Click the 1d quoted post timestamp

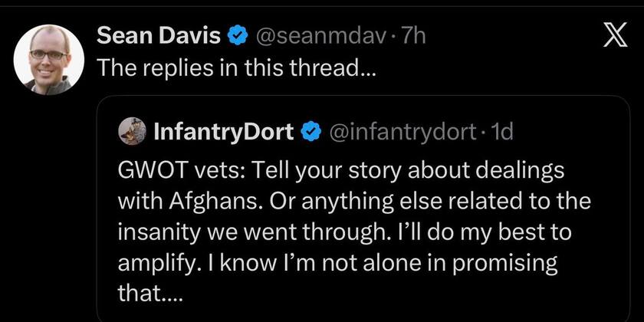coord(503,132)
